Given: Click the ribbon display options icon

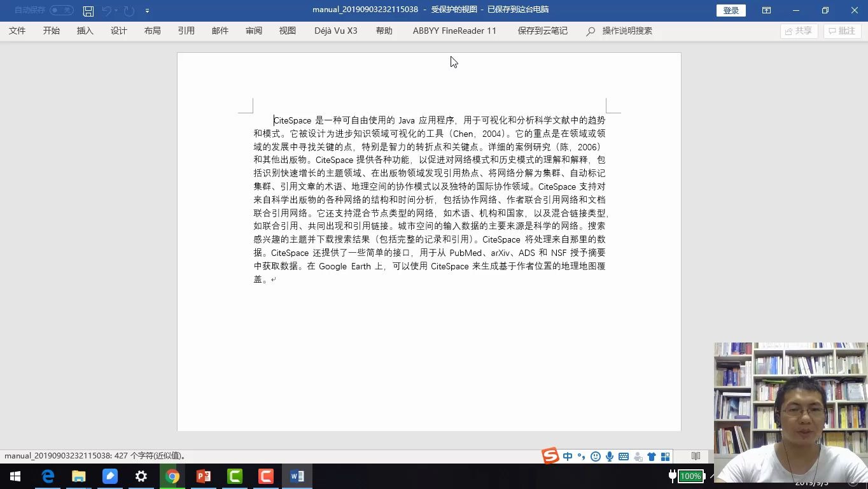Looking at the screenshot, I should point(766,10).
